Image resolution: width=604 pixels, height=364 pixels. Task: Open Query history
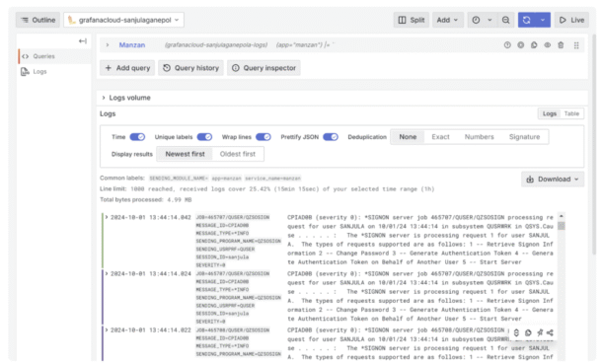coord(191,68)
